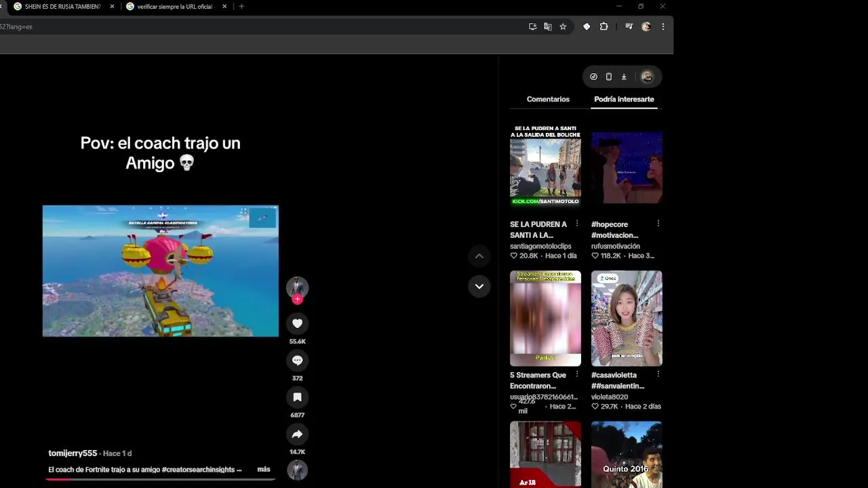Open the media control music icon
This screenshot has width=868, height=488.
pos(629,26)
